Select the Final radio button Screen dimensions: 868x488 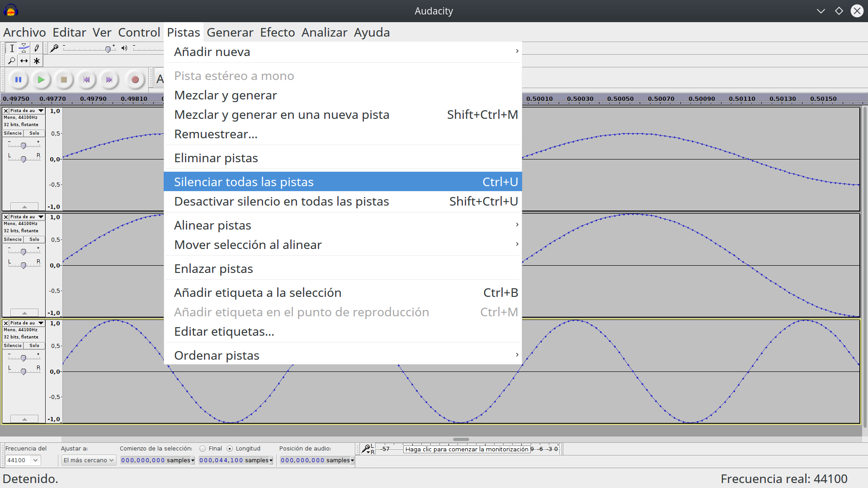point(203,449)
